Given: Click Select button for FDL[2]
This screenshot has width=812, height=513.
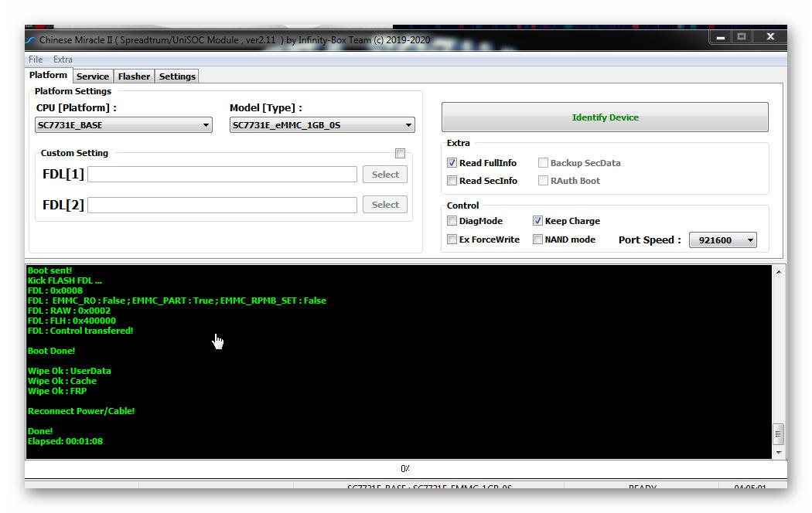Looking at the screenshot, I should [x=385, y=204].
